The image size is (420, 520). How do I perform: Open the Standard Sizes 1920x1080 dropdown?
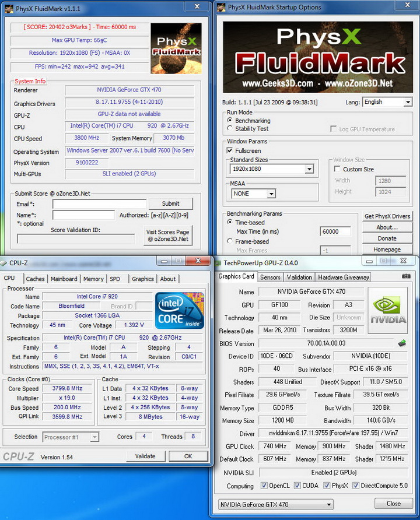[x=309, y=169]
